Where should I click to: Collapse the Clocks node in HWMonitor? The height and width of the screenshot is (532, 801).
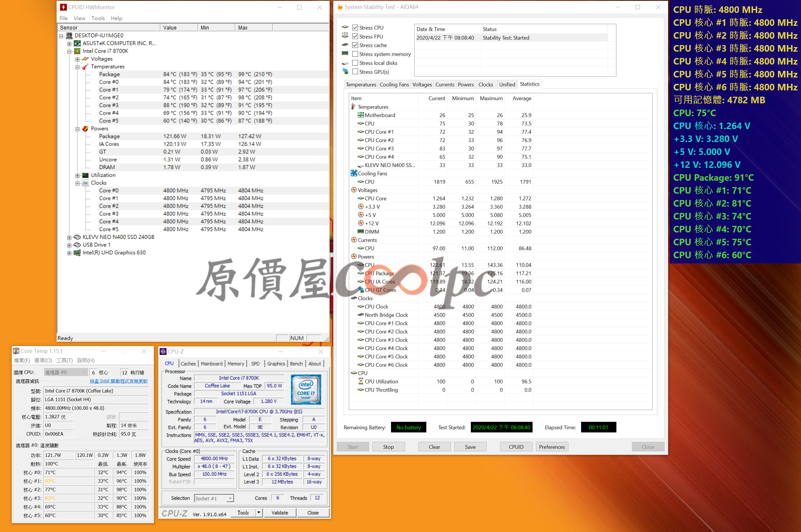pyautogui.click(x=78, y=183)
